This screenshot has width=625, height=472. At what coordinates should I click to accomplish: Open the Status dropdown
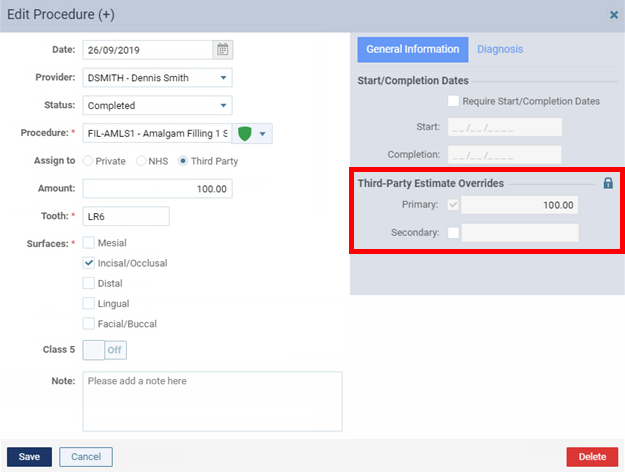coord(223,105)
